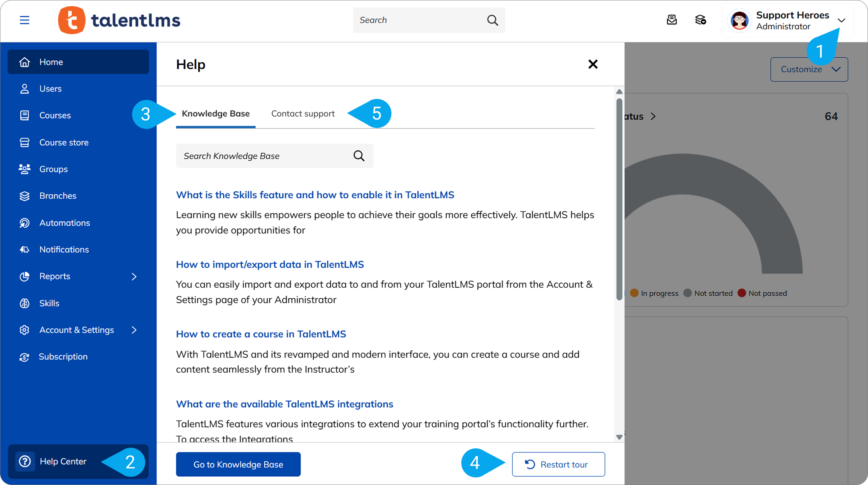Click the Restart tour button
This screenshot has height=485, width=868.
click(x=558, y=464)
